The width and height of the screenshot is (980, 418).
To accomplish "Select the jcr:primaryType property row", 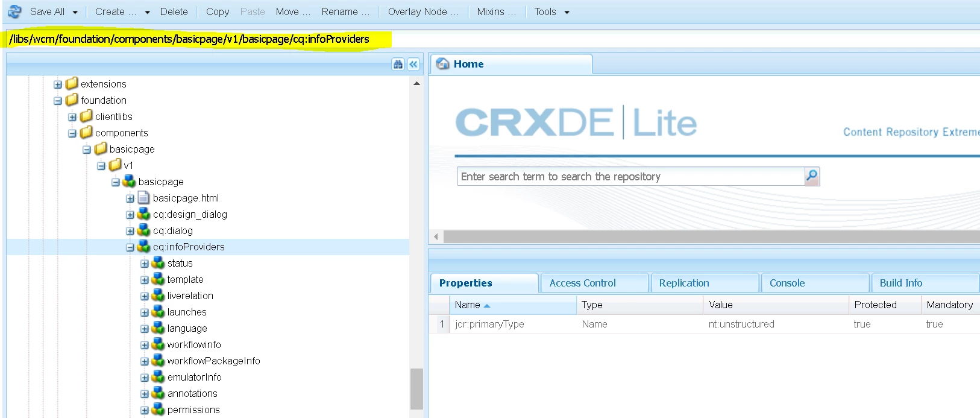I will [x=705, y=324].
